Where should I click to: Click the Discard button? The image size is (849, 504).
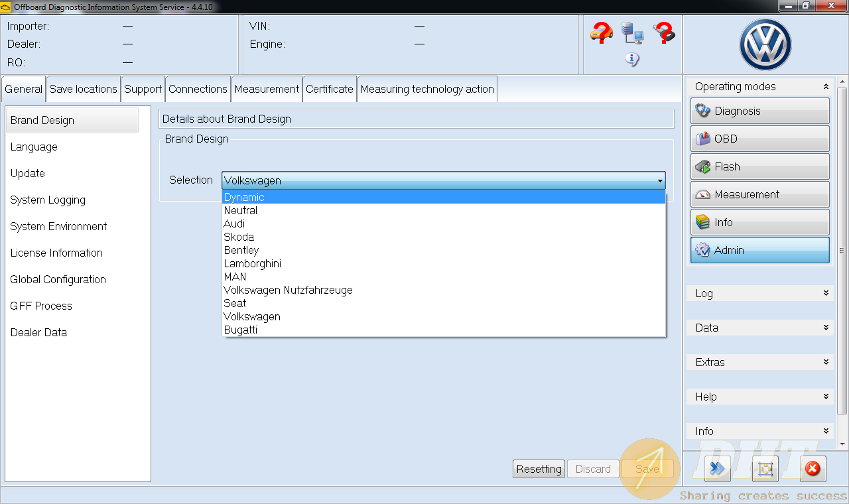[x=593, y=469]
